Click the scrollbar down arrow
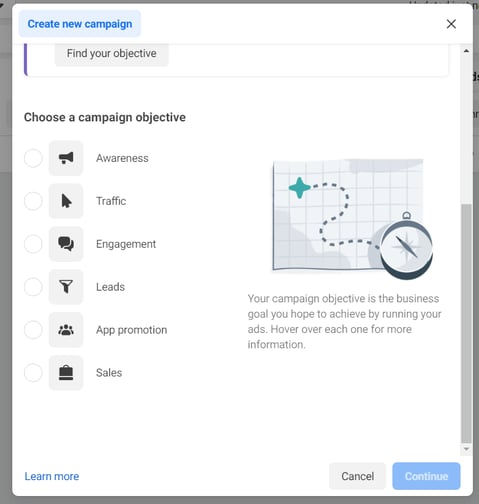The image size is (479, 504). 466,449
